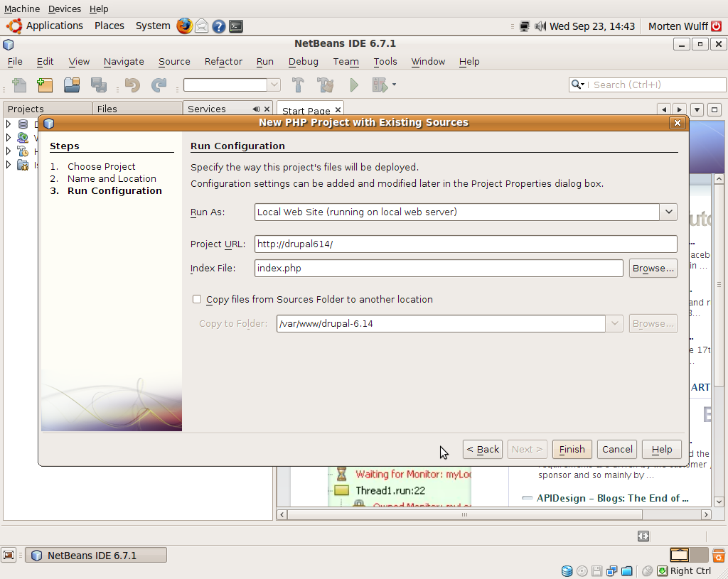Click the Start Page tab close X
This screenshot has width=728, height=579.
338,110
